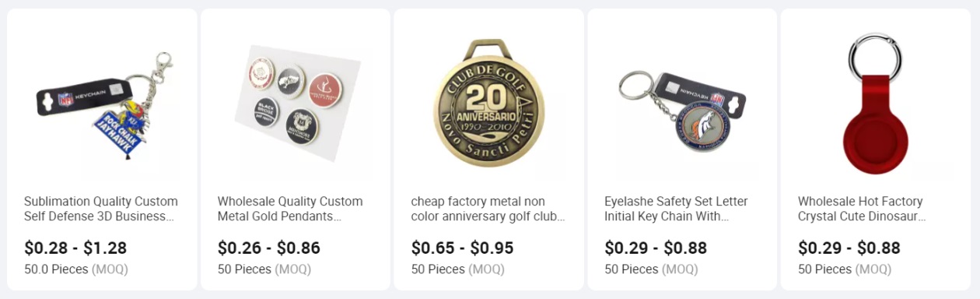
Task: Open the metal gold pendants coin image
Action: click(296, 101)
